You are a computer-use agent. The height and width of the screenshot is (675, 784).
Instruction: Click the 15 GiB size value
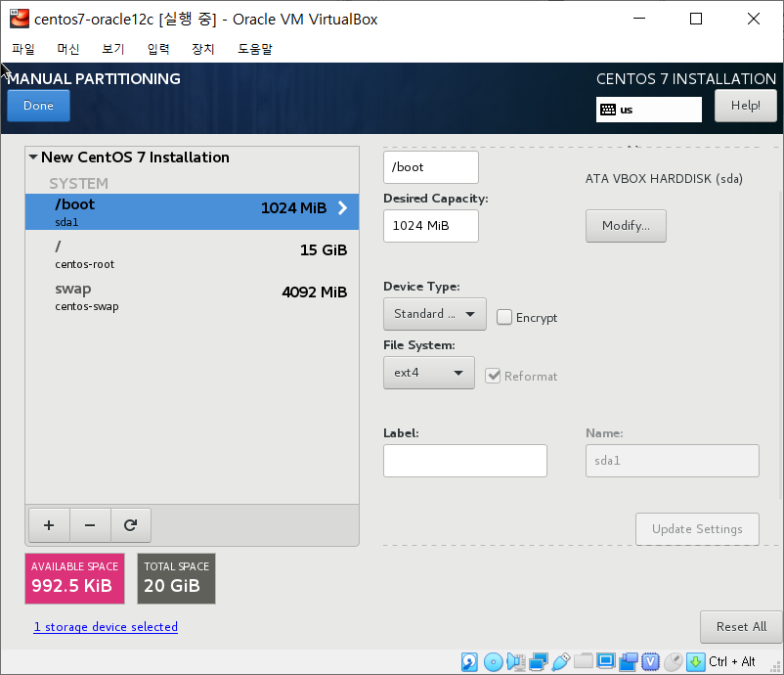coord(324,249)
